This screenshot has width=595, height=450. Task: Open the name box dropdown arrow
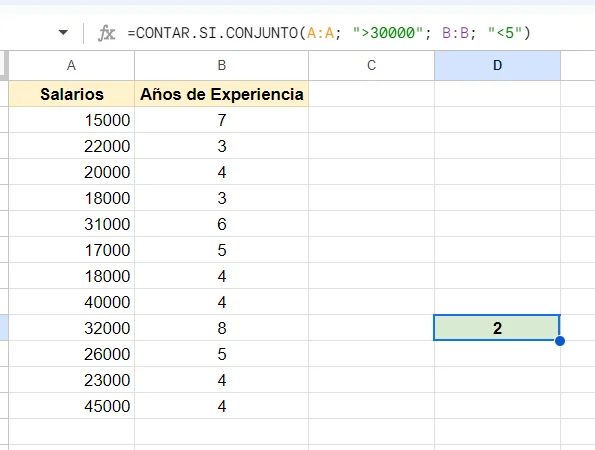[x=63, y=33]
